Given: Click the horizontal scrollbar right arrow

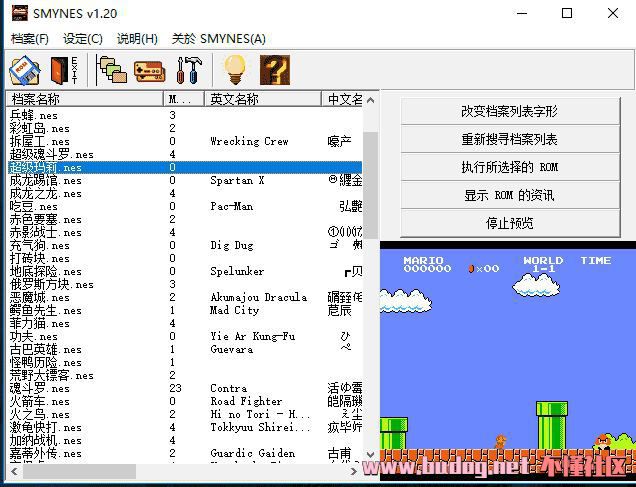Looking at the screenshot, I should (x=353, y=471).
